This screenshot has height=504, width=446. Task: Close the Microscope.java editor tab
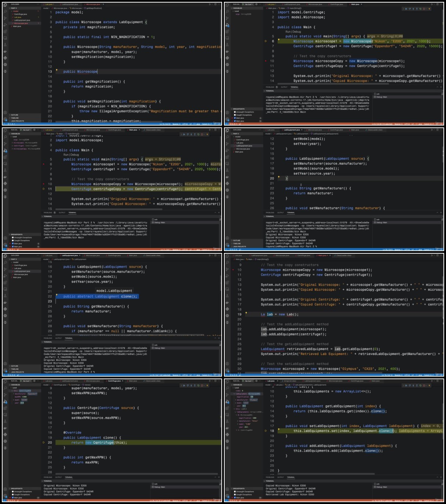[x=104, y=4]
